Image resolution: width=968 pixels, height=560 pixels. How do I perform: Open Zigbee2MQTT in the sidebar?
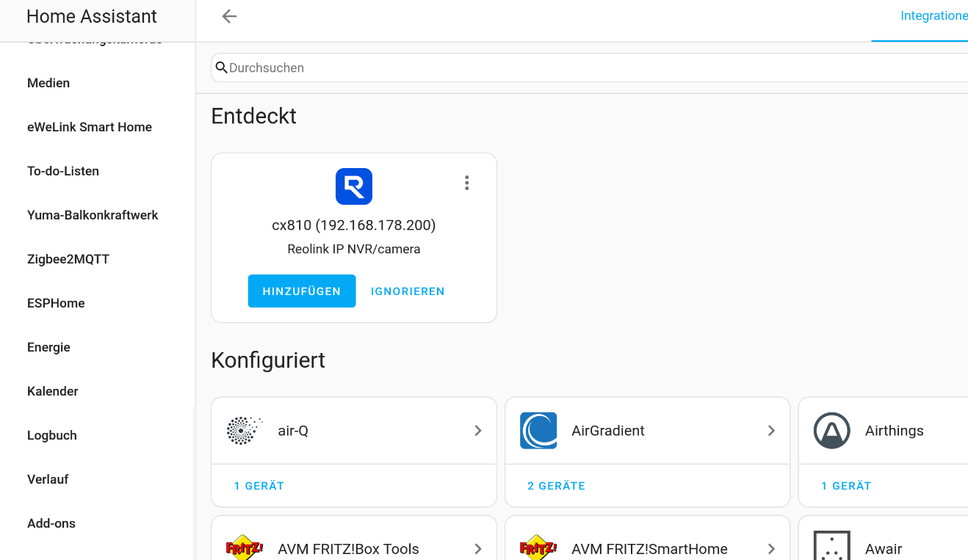point(68,259)
